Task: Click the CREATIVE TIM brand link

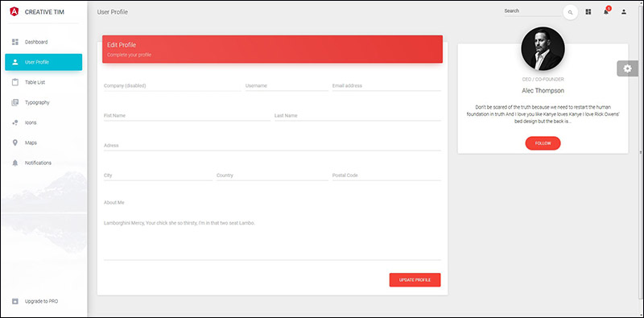Action: pos(44,12)
